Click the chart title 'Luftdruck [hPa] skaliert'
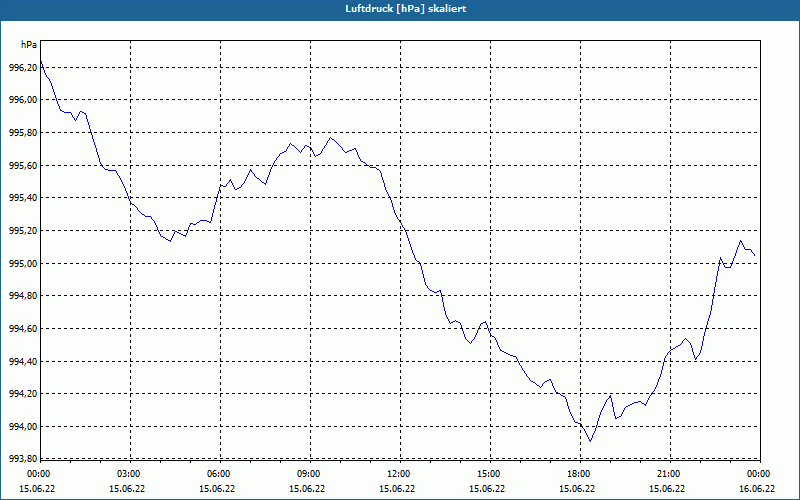Viewport: 800px width, 500px height. 406,9
